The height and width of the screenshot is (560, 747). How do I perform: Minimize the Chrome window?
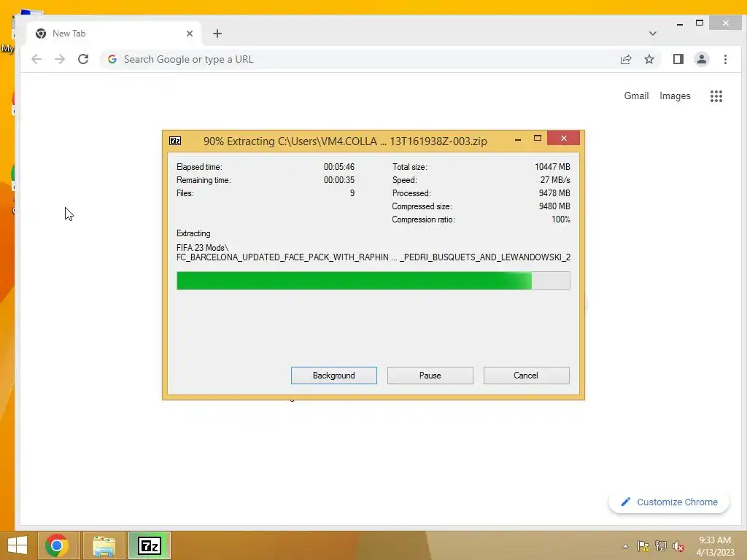[680, 23]
